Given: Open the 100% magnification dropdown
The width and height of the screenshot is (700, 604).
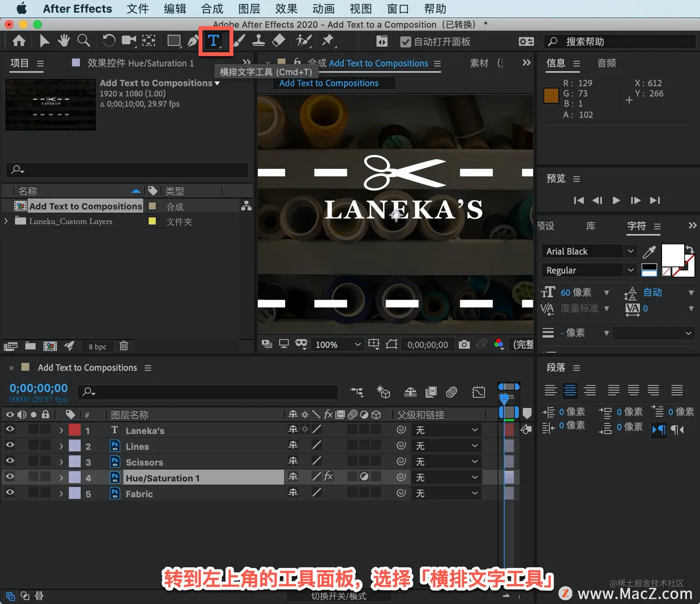Looking at the screenshot, I should (337, 344).
